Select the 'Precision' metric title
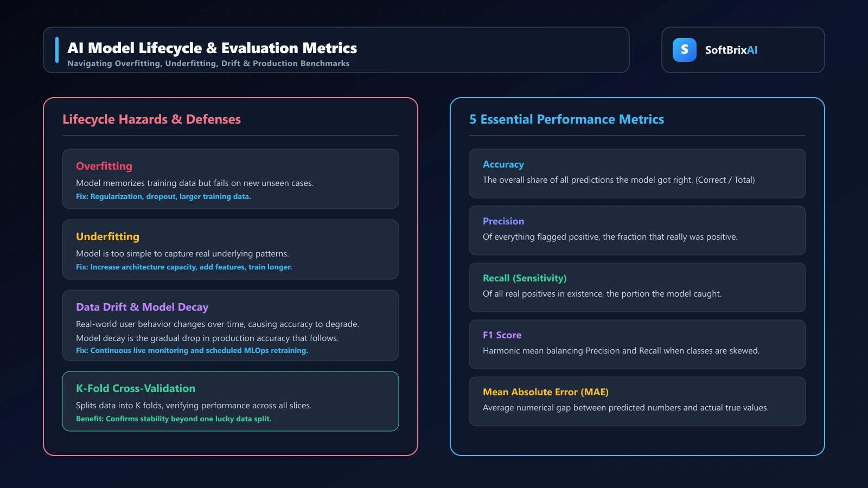Viewport: 868px width, 488px height. click(x=503, y=221)
